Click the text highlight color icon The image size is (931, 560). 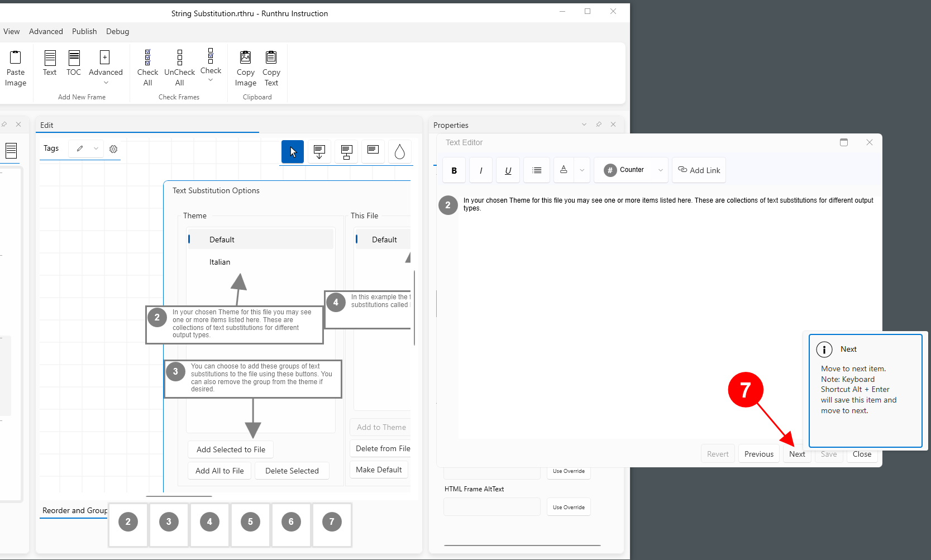tap(564, 170)
